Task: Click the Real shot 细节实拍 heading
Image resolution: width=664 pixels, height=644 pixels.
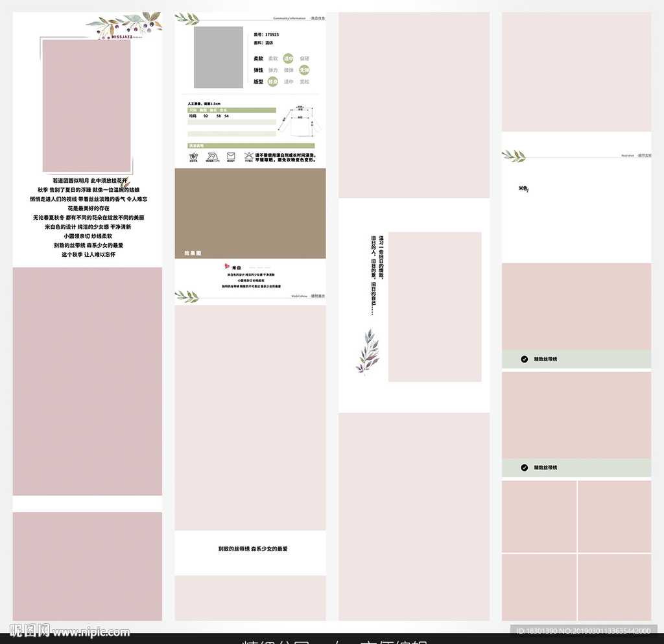Action: click(x=636, y=156)
